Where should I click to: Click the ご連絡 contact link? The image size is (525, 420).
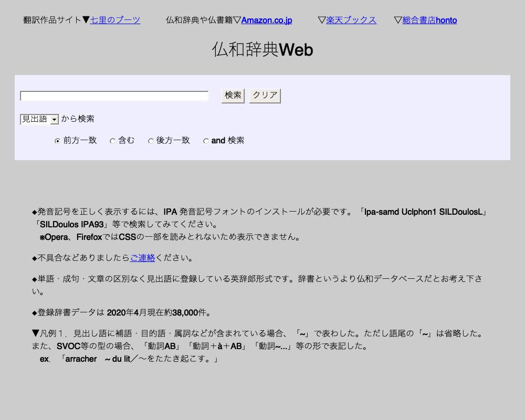[142, 258]
